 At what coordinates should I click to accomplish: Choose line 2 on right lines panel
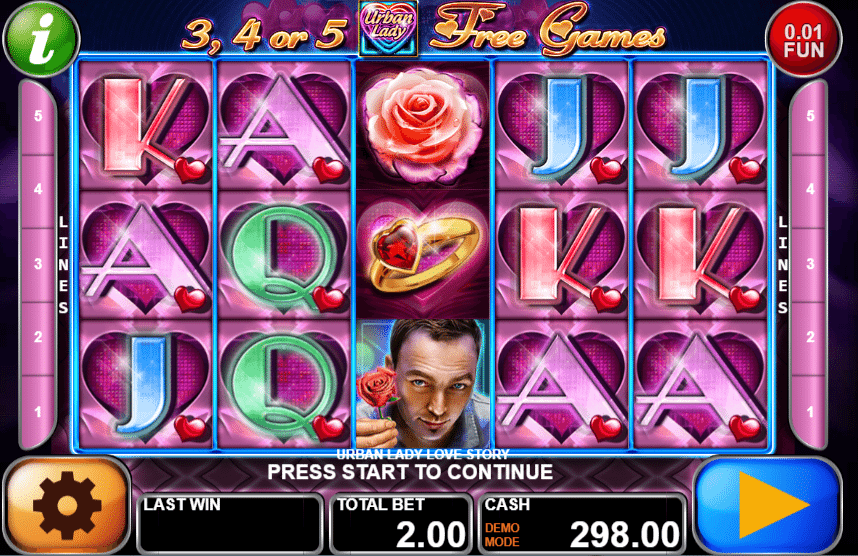810,337
